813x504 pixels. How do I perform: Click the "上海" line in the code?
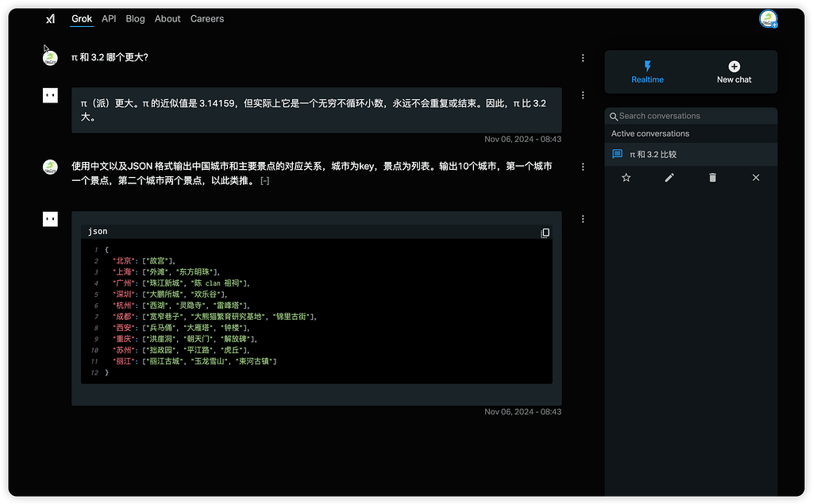167,271
